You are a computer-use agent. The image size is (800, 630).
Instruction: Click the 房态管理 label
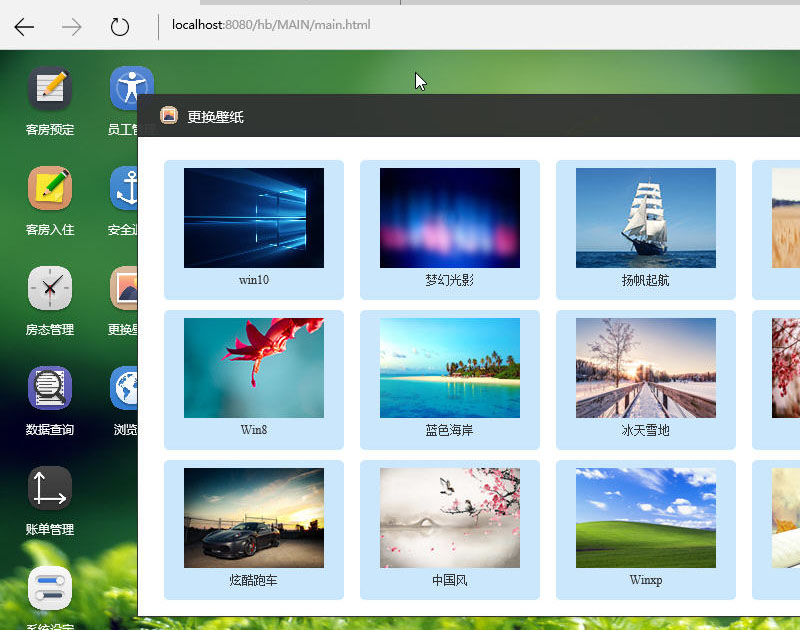point(50,330)
